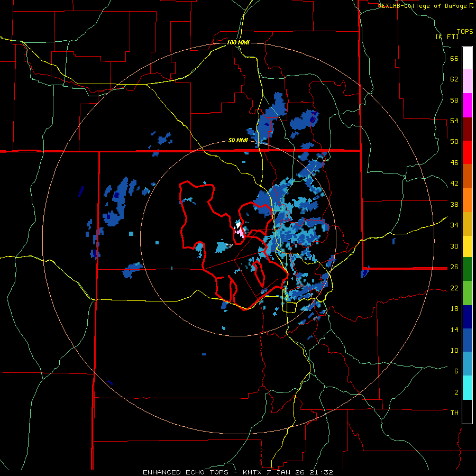Click the legend value 6
The height and width of the screenshot is (476, 476).
point(456,371)
